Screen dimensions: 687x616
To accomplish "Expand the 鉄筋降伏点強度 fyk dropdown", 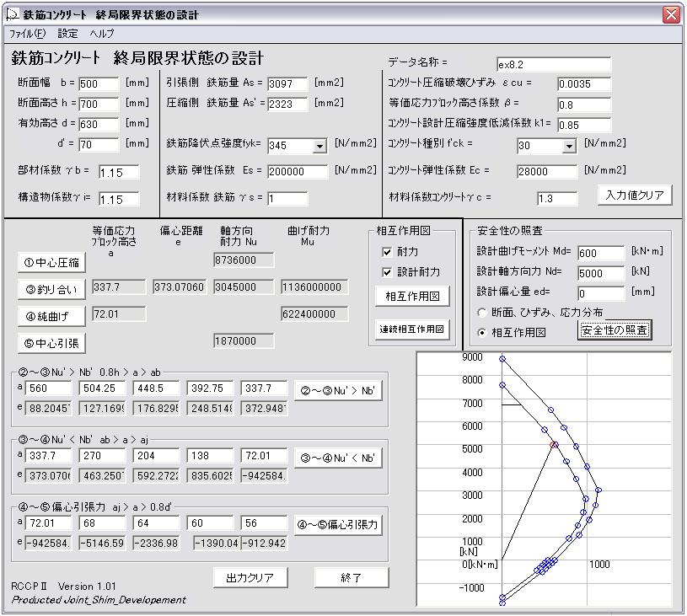I will point(319,146).
